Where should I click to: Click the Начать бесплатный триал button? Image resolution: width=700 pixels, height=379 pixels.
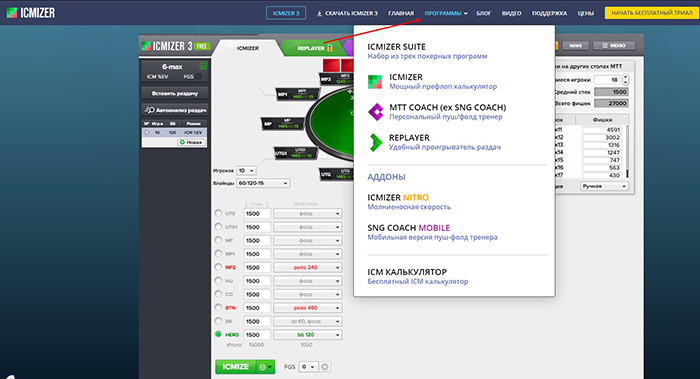[x=652, y=13]
